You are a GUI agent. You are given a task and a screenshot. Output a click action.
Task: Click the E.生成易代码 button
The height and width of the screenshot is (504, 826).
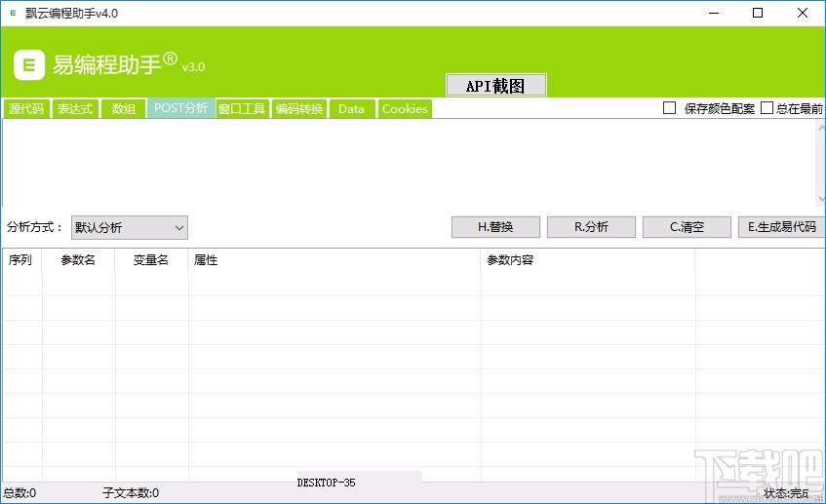(782, 227)
